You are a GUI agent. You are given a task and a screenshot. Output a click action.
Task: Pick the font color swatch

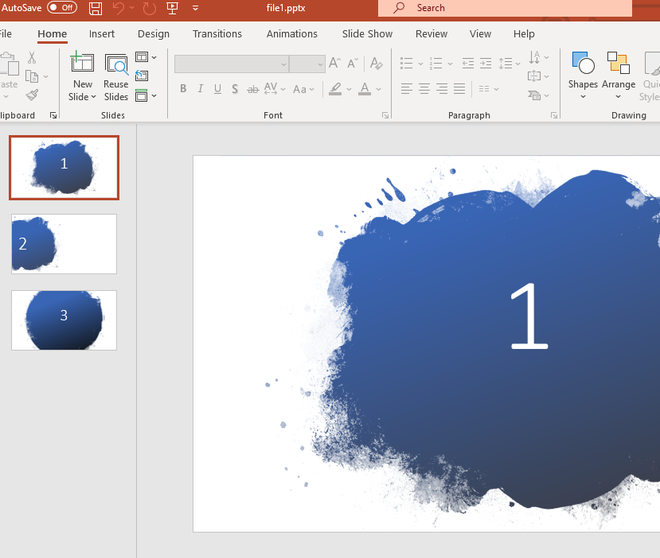(365, 89)
